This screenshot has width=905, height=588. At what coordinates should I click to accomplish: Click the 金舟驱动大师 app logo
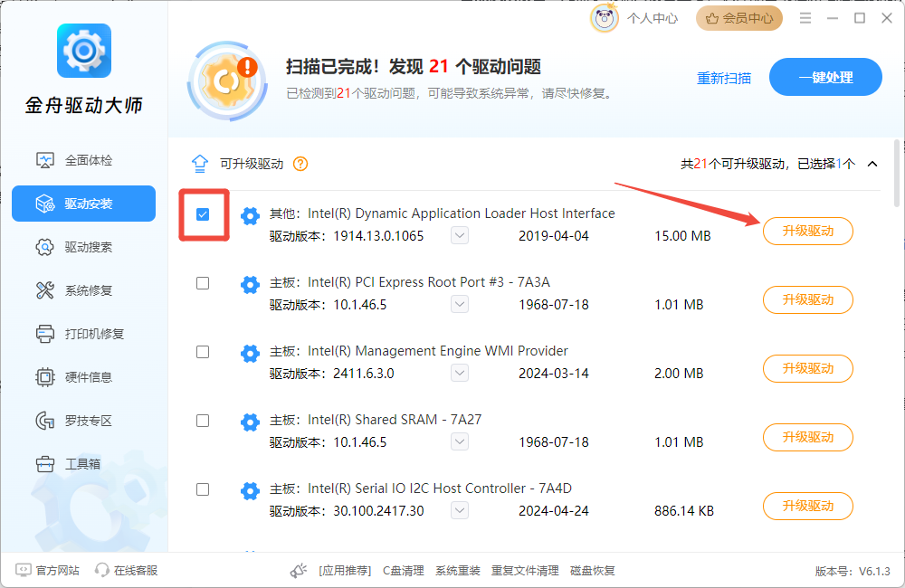[x=83, y=51]
